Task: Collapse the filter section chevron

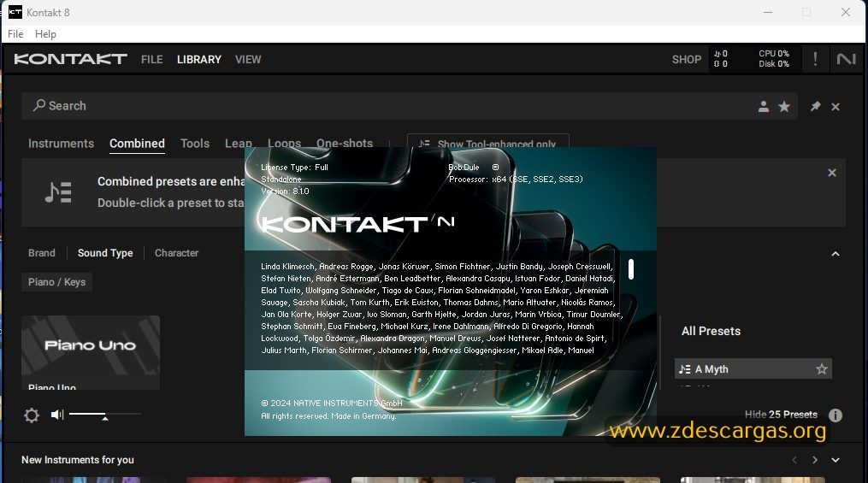Action: click(836, 254)
